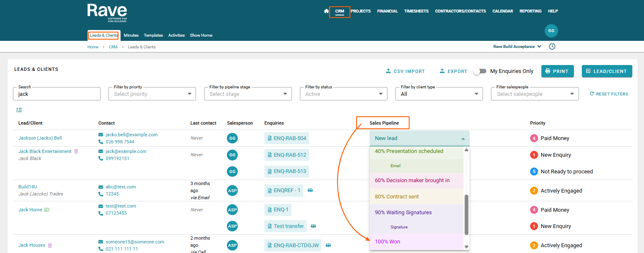The image size is (644, 253).
Task: Select 80% Contract sent stage
Action: pyautogui.click(x=416, y=197)
